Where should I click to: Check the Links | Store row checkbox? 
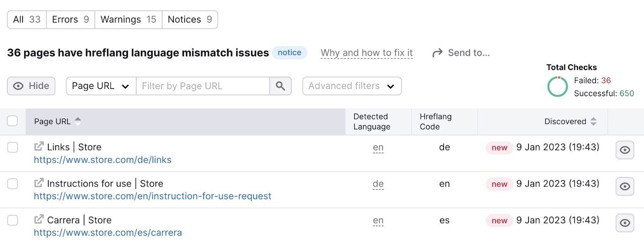coord(13,147)
